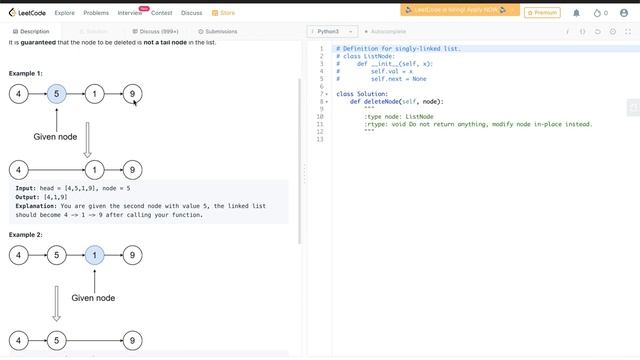Open notifications bell
This screenshot has height=360, width=640.
coord(576,13)
